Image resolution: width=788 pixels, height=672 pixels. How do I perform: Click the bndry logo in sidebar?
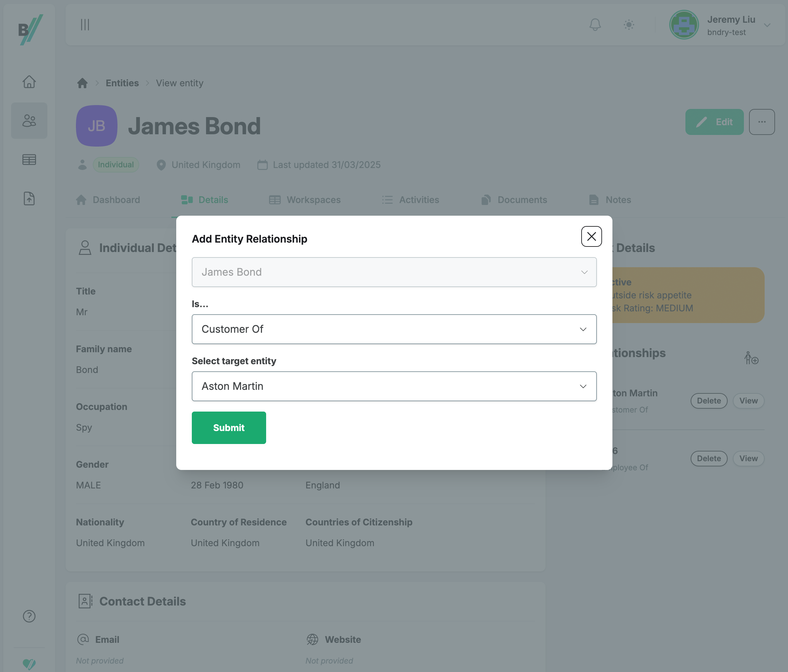(x=31, y=30)
